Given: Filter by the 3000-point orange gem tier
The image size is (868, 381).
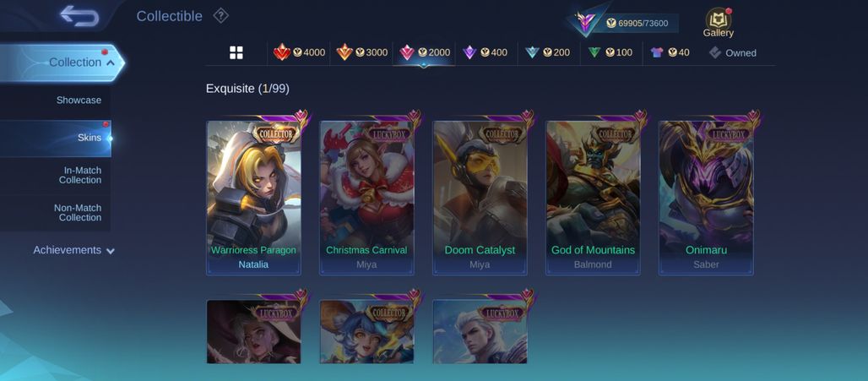Looking at the screenshot, I should [361, 52].
